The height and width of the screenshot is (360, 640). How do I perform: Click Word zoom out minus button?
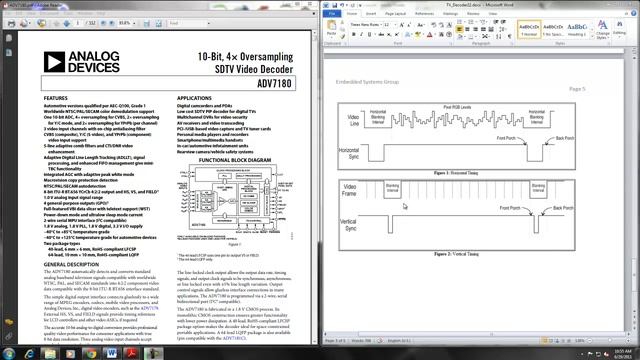pos(589,340)
